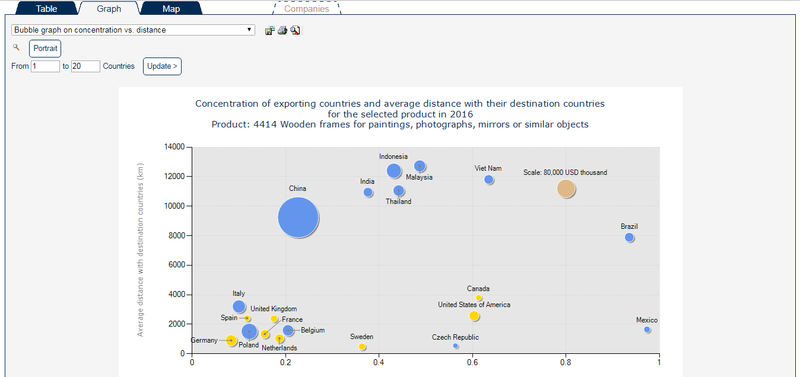Click the India bubble
This screenshot has width=800, height=377.
coord(368,192)
